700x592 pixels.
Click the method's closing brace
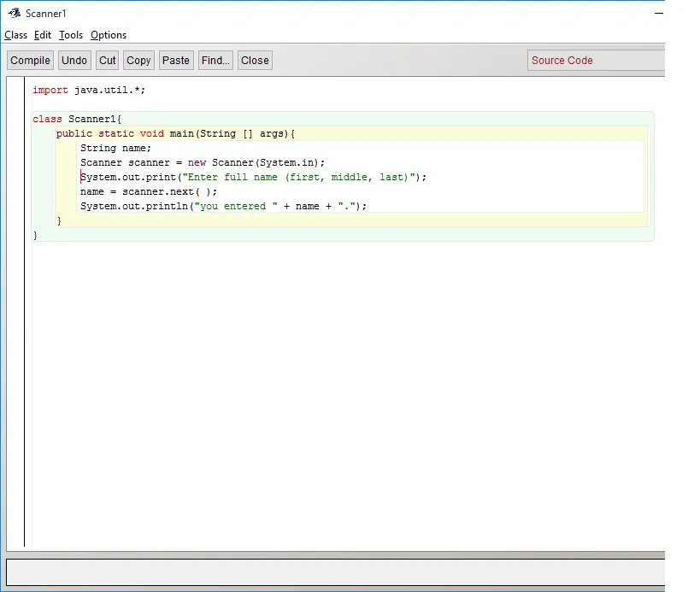(59, 220)
